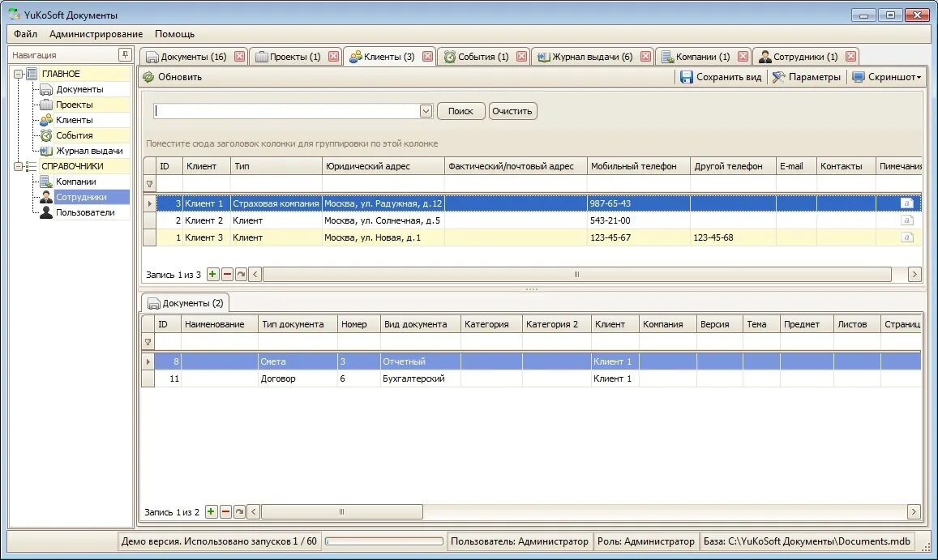
Task: Click the clients grid horizontal scrollbar thumb
Action: [577, 275]
